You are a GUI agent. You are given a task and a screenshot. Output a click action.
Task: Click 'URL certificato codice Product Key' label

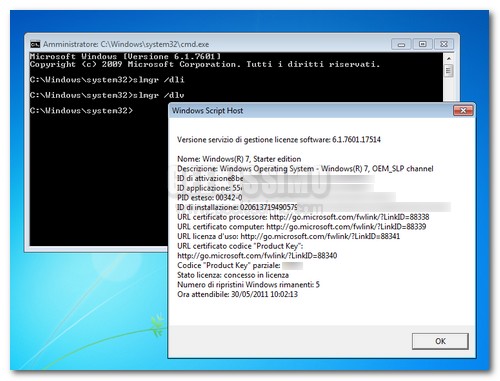coord(240,246)
